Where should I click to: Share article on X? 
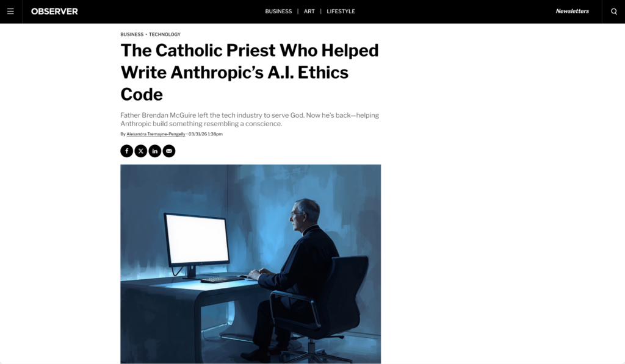[141, 151]
